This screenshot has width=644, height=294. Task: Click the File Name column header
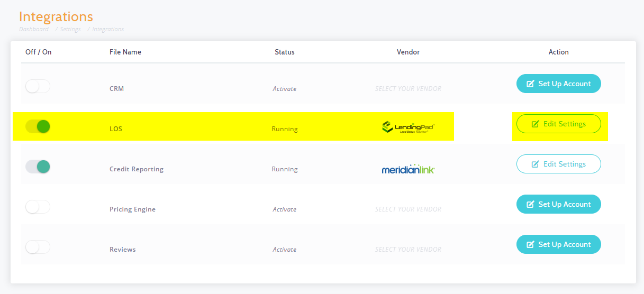pyautogui.click(x=125, y=52)
